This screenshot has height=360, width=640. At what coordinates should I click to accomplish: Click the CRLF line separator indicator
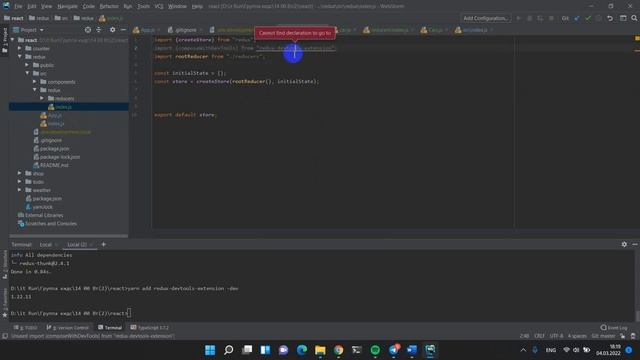[539, 336]
